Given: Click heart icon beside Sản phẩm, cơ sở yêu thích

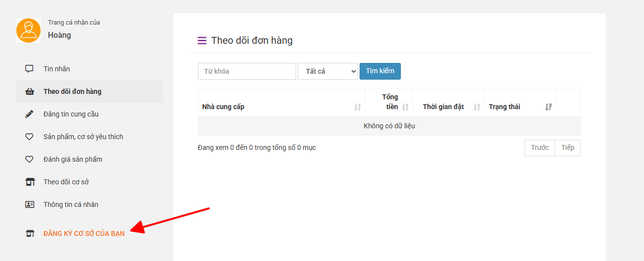Looking at the screenshot, I should point(29,137).
